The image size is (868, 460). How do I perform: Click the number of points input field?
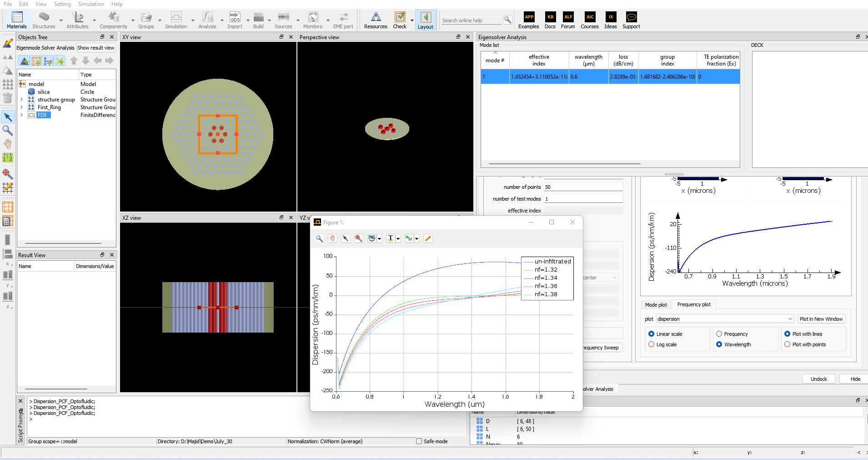click(583, 187)
